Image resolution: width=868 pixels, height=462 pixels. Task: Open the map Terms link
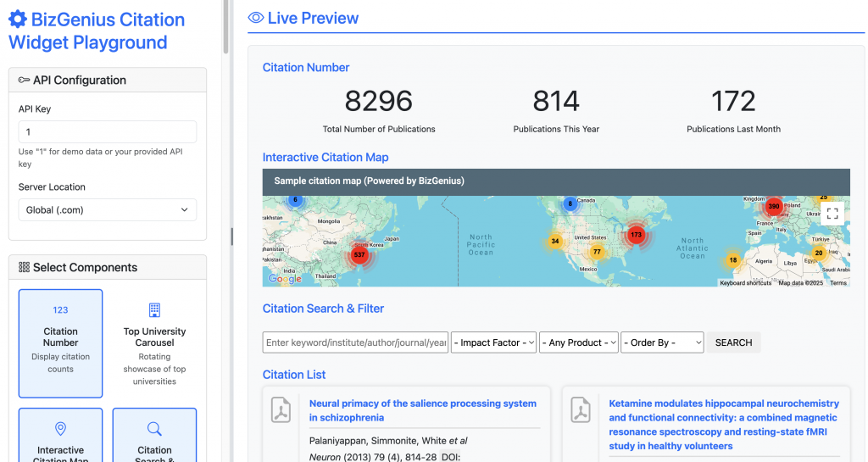pos(838,283)
